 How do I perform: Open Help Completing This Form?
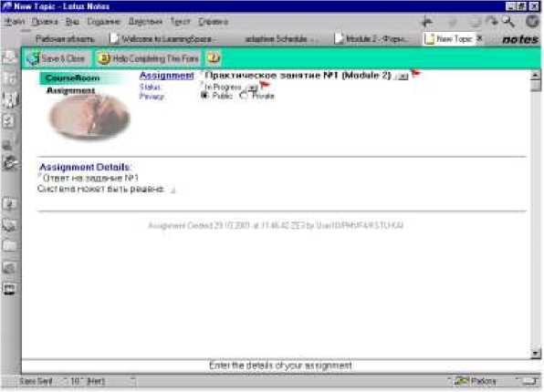(x=148, y=58)
